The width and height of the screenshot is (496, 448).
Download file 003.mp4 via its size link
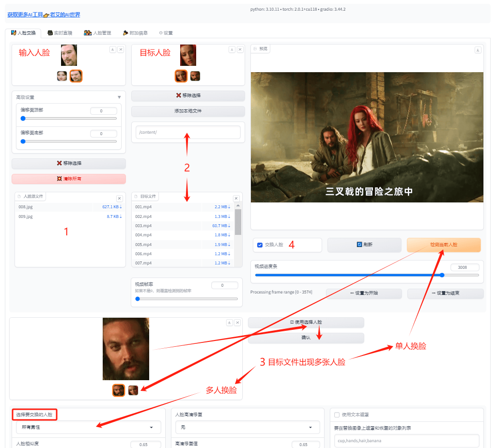point(221,226)
